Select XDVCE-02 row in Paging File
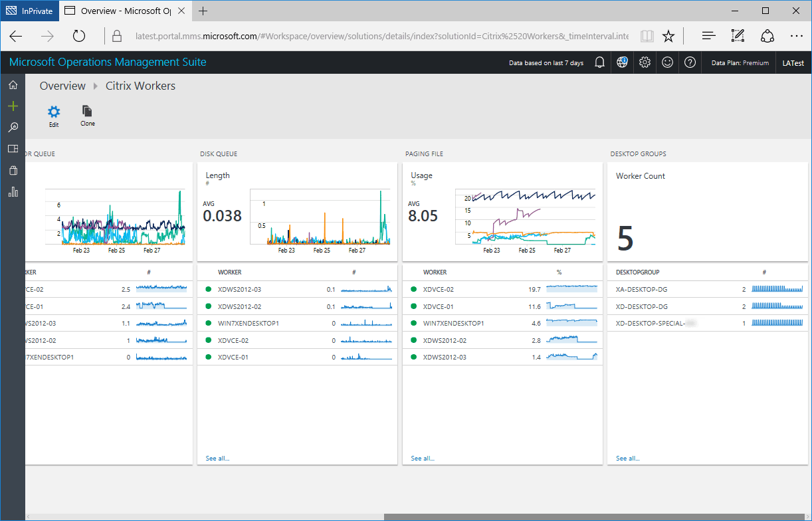 [502, 290]
